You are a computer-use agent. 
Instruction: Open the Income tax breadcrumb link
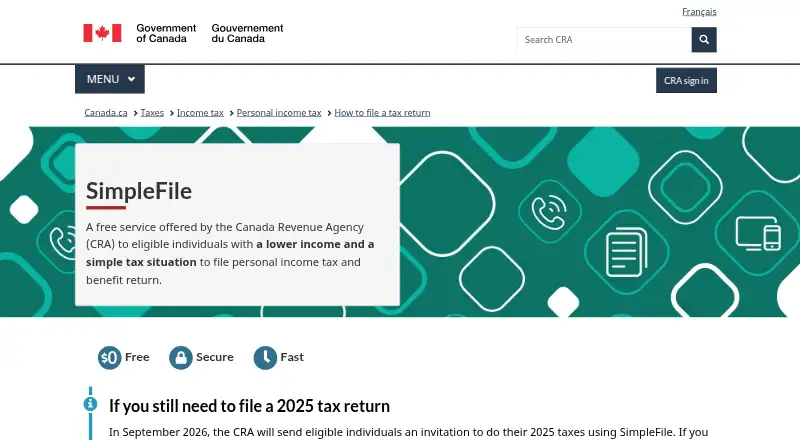200,113
